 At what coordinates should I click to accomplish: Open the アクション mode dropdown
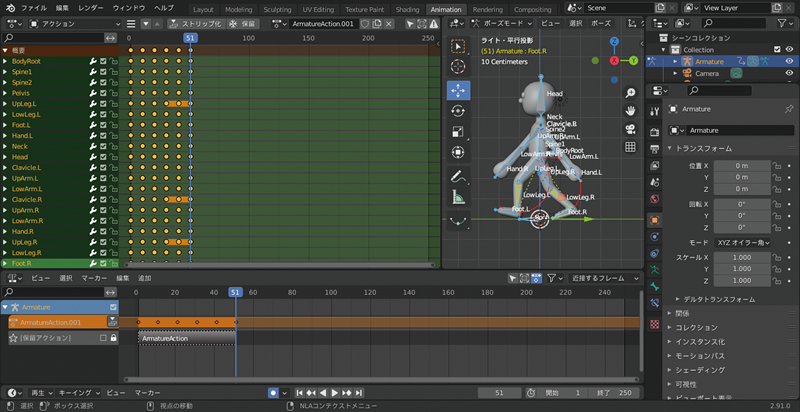point(75,24)
